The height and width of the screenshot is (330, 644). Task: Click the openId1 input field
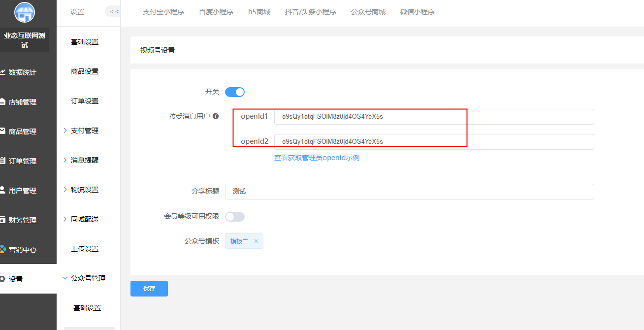[x=434, y=117]
